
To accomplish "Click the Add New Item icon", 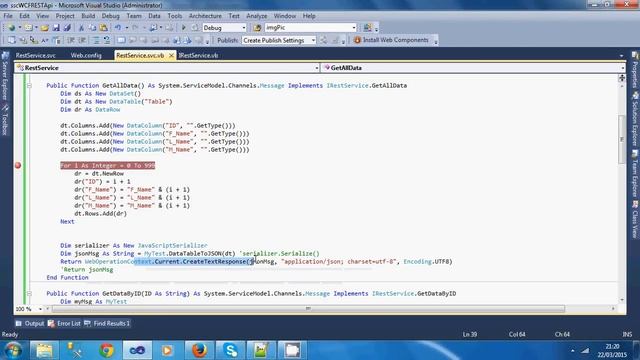I will (x=28, y=28).
